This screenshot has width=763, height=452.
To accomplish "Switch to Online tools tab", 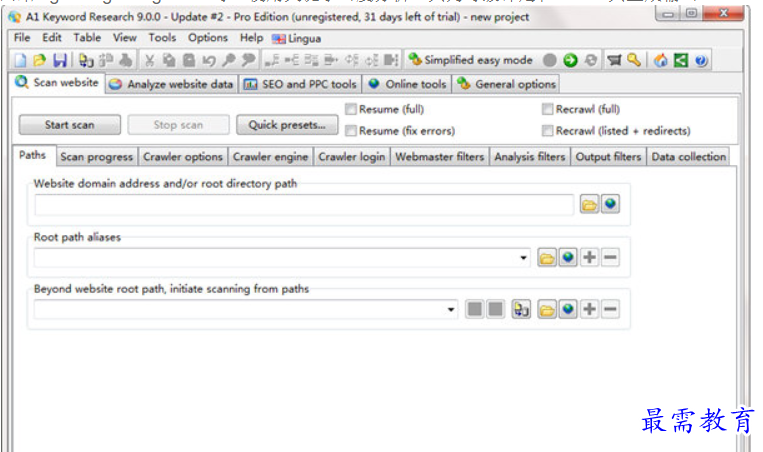I will coord(407,84).
